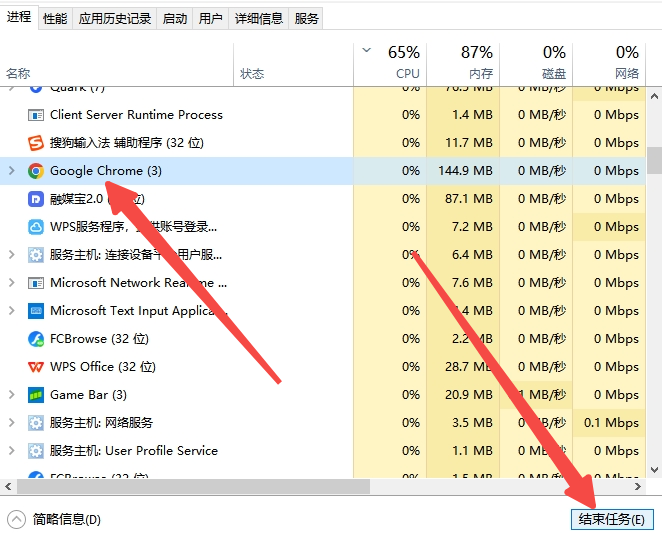Open the 详细信息 tab
The width and height of the screenshot is (662, 533).
pyautogui.click(x=258, y=19)
